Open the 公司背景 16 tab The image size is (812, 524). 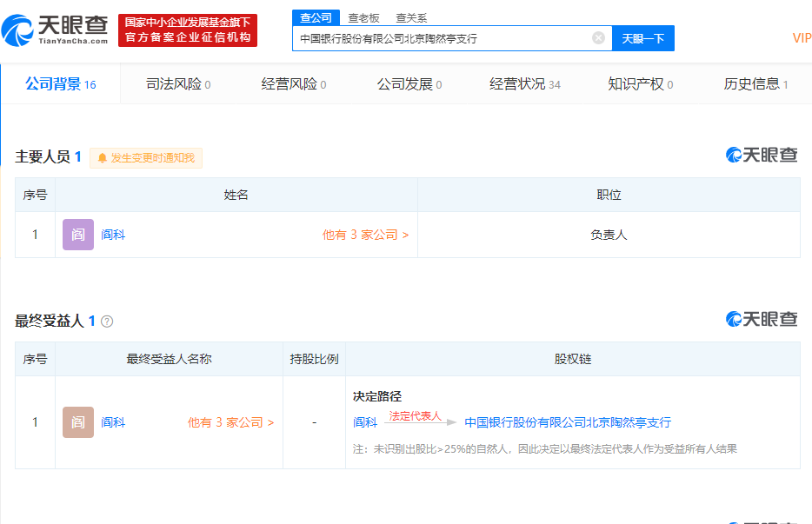tap(61, 84)
